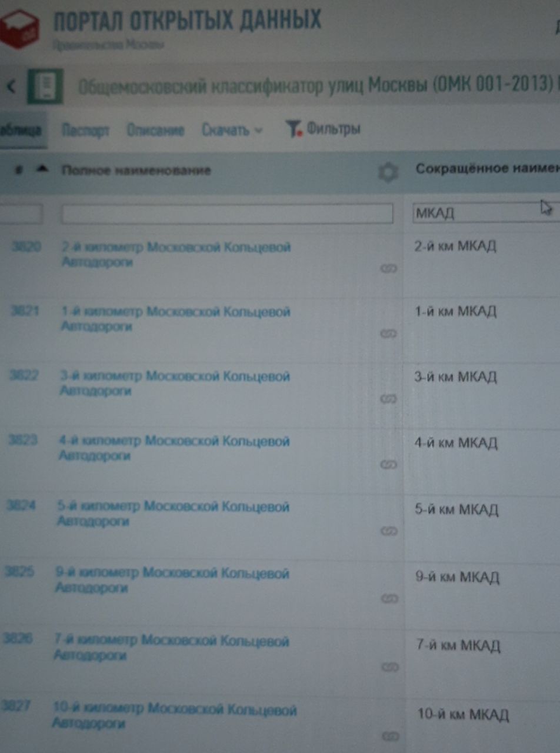560x753 pixels.
Task: Open the Паспорт tab
Action: pyautogui.click(x=85, y=130)
